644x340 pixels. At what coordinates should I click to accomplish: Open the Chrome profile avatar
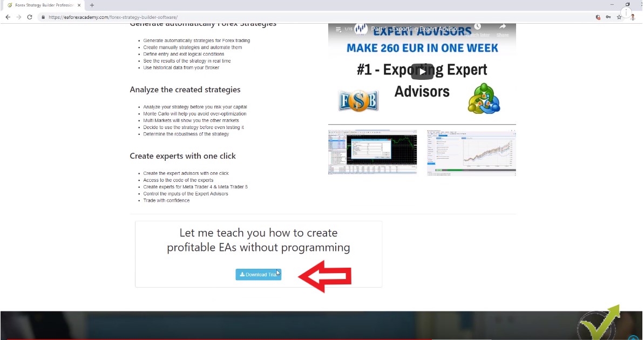point(632,17)
